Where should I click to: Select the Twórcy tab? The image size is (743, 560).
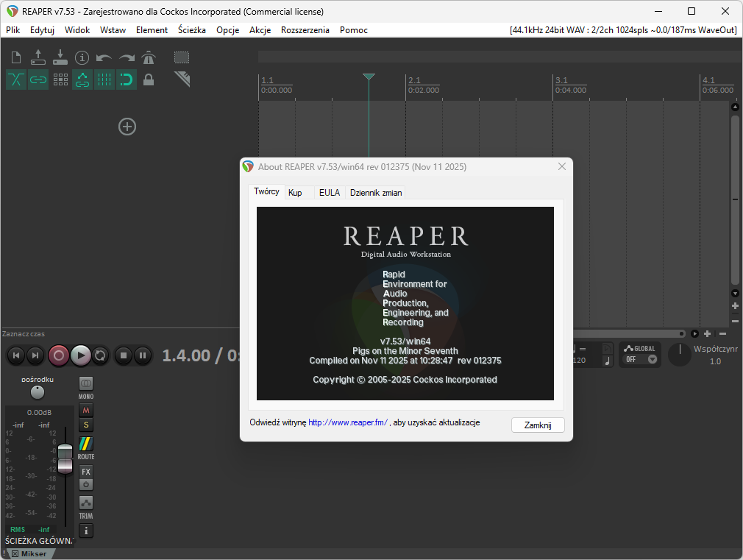click(266, 191)
